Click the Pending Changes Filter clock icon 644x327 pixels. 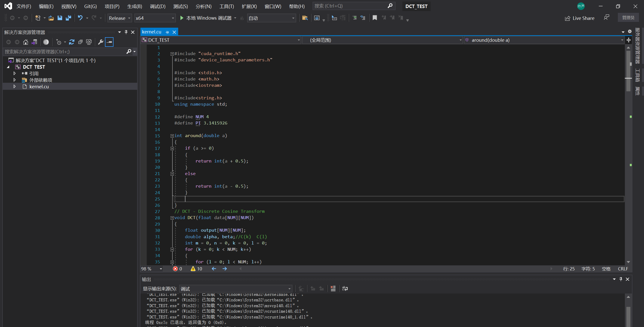tap(59, 42)
